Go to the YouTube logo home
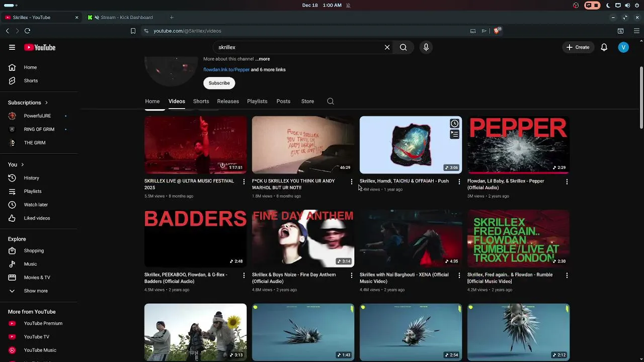644x362 pixels. click(40, 47)
